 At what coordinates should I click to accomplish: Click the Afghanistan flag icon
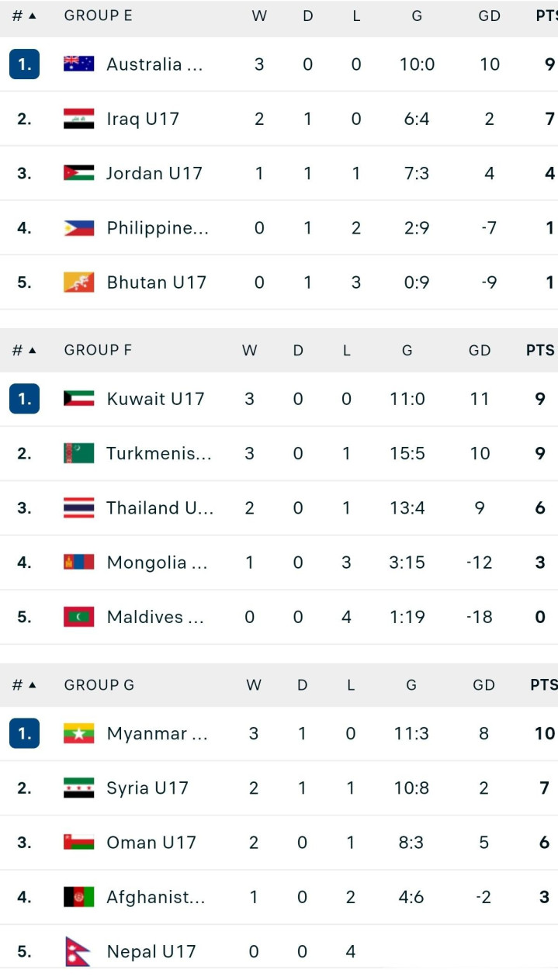(x=78, y=897)
